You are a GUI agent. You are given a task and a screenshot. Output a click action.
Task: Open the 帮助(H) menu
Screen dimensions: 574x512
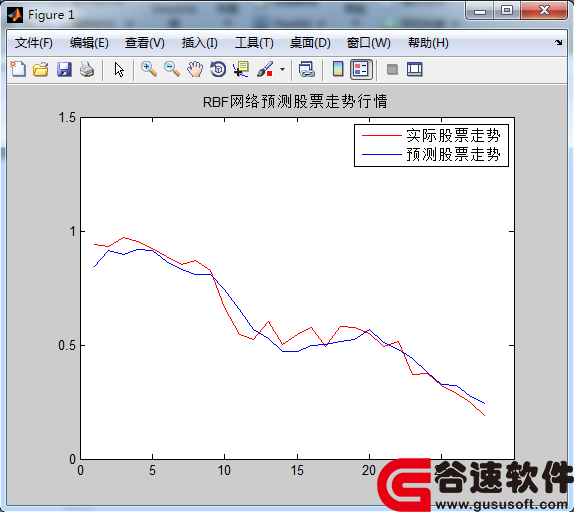[x=428, y=43]
